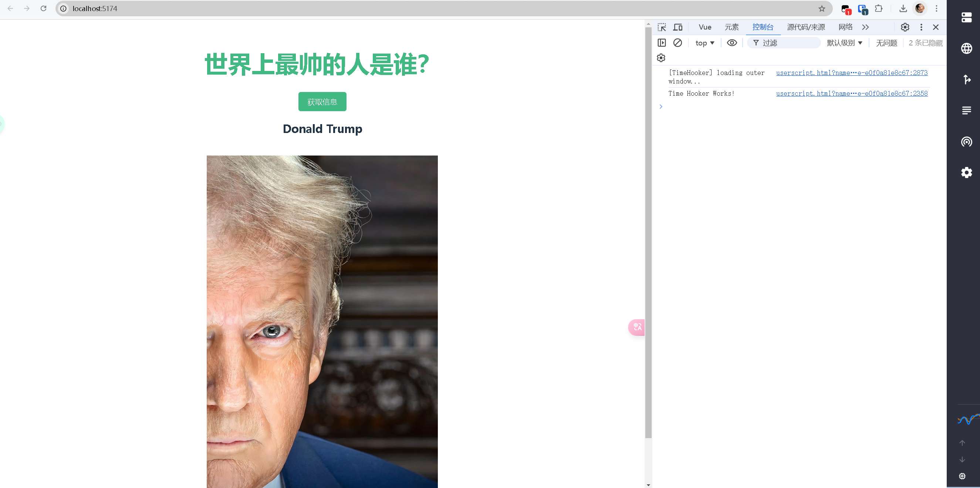Click the 获取信息 button
The width and height of the screenshot is (980, 488).
322,102
